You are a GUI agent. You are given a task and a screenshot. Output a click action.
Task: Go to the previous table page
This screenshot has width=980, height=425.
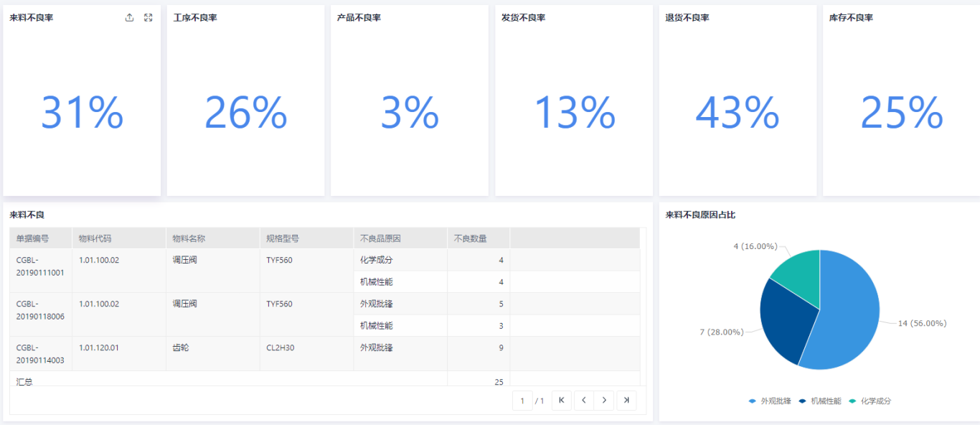pyautogui.click(x=583, y=401)
